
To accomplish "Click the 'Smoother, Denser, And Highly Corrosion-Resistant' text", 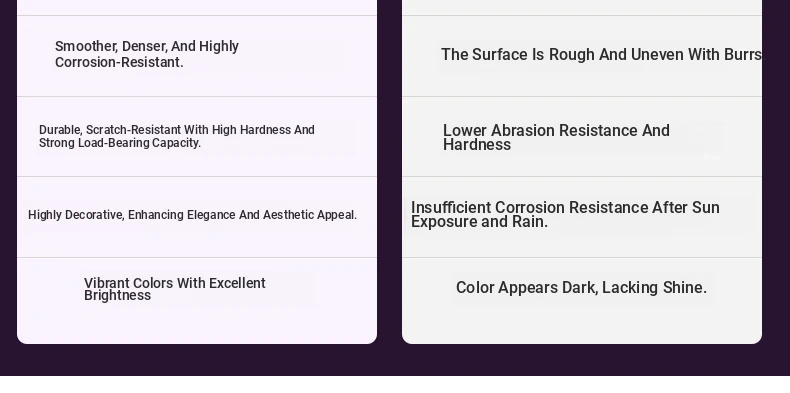I will [147, 54].
